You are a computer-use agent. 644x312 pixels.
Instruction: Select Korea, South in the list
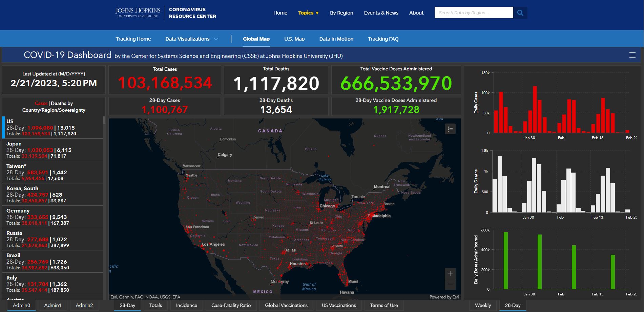[53, 195]
